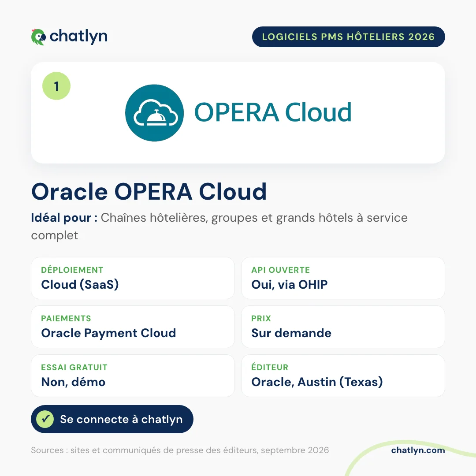
Task: Click the Cloud (SaaS) value
Action: point(80,284)
